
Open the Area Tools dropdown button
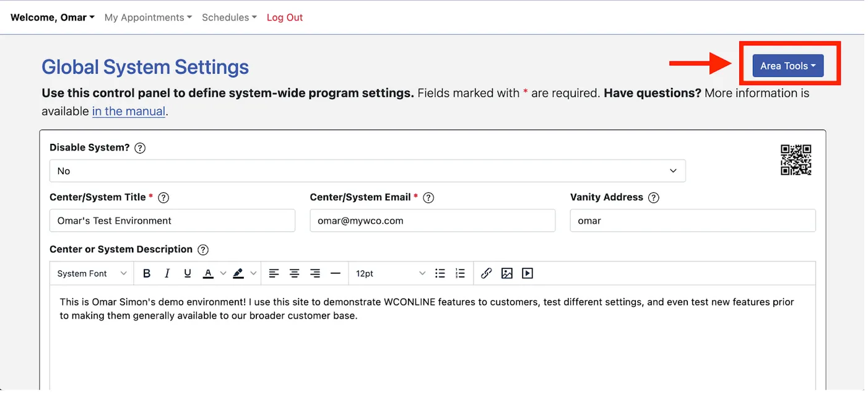[788, 66]
